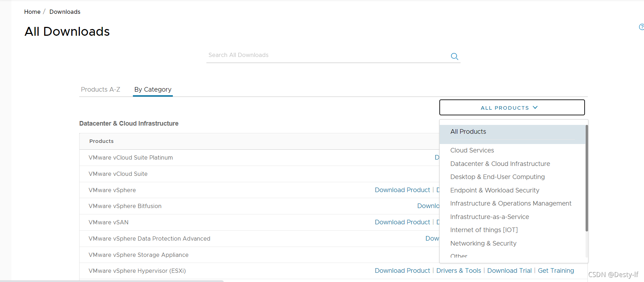This screenshot has width=644, height=282.
Task: Switch to Products A-Z tab
Action: 100,90
